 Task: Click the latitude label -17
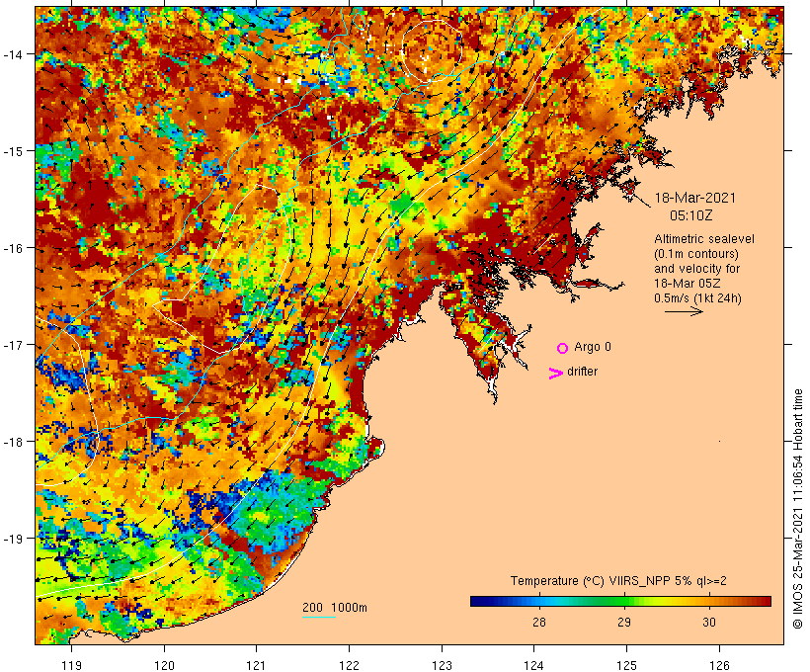tap(12, 345)
